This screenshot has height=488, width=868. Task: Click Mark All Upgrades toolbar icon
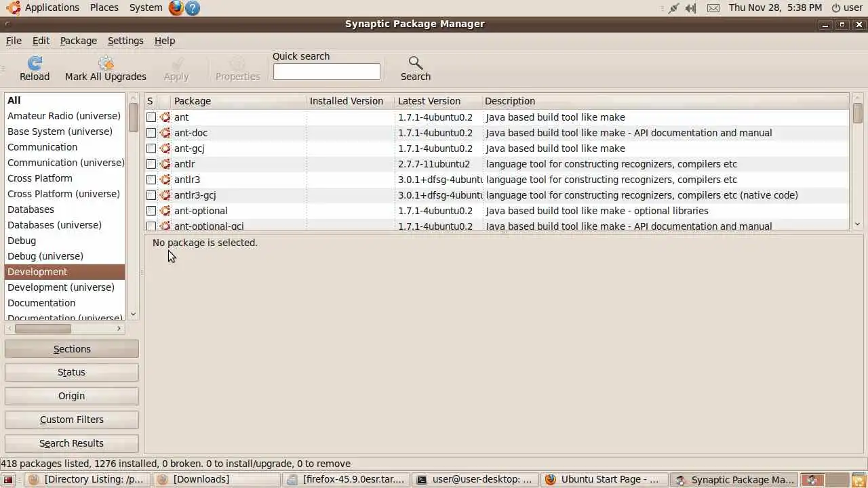pos(106,63)
